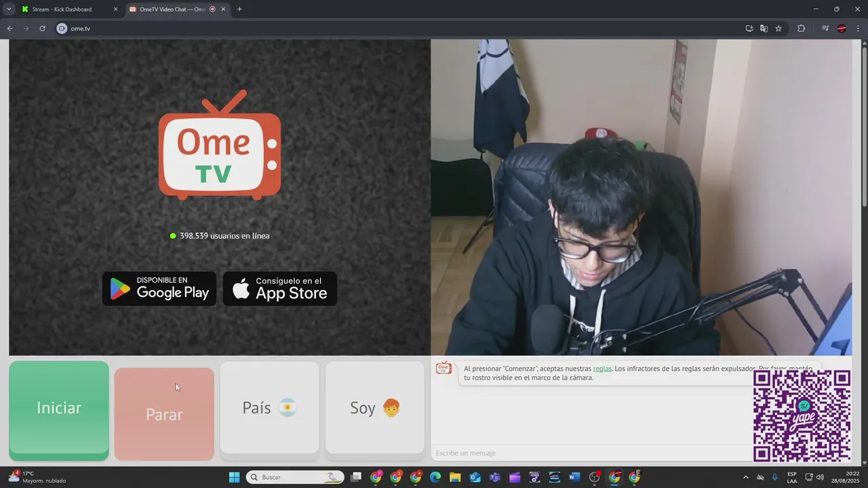This screenshot has width=868, height=488.
Task: Go back in browser history
Action: click(10, 28)
